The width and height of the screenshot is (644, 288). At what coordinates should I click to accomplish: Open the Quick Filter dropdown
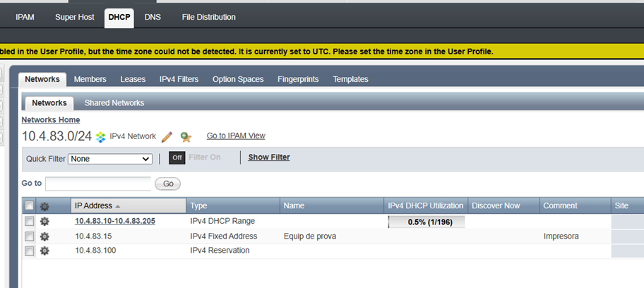point(110,159)
